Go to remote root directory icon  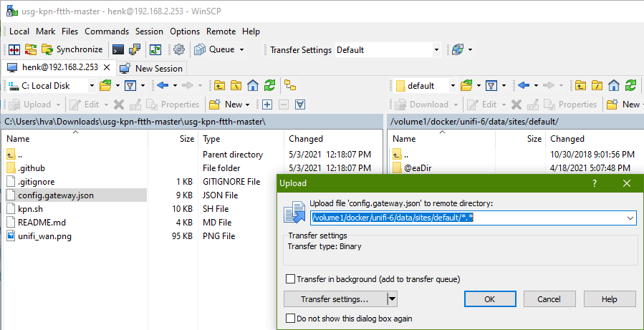(x=597, y=86)
